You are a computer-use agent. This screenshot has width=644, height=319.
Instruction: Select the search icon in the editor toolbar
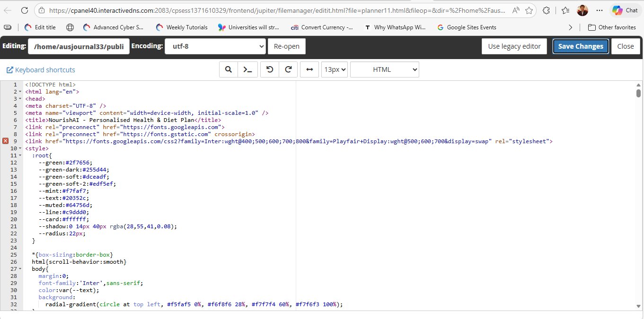(228, 69)
